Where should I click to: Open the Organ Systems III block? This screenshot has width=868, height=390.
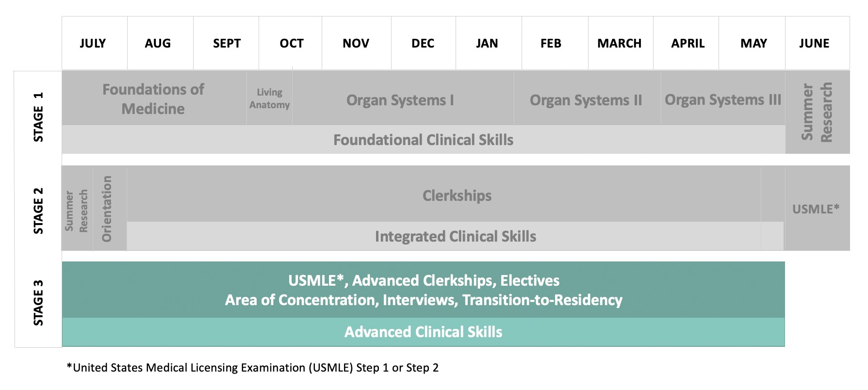tap(722, 99)
